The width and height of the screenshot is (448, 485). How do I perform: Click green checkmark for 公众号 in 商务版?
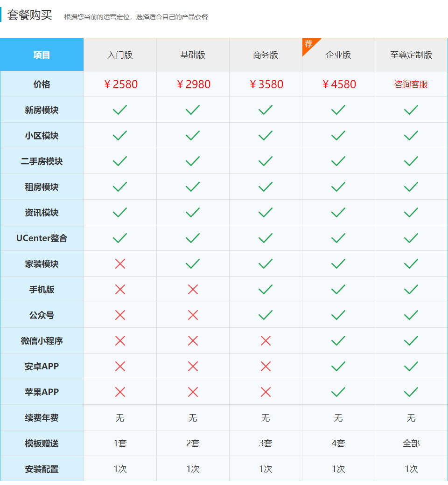coord(266,315)
